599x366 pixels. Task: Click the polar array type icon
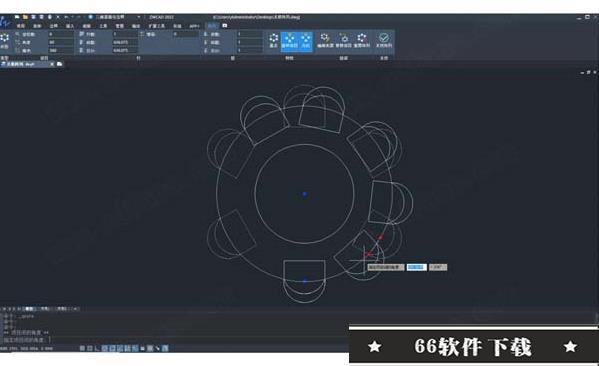5,41
